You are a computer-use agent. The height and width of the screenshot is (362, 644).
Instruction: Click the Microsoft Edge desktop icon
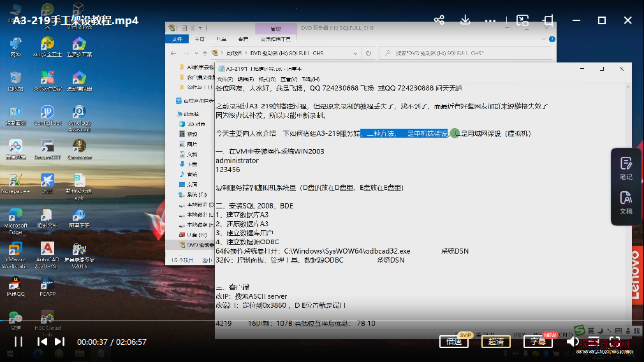point(15,221)
